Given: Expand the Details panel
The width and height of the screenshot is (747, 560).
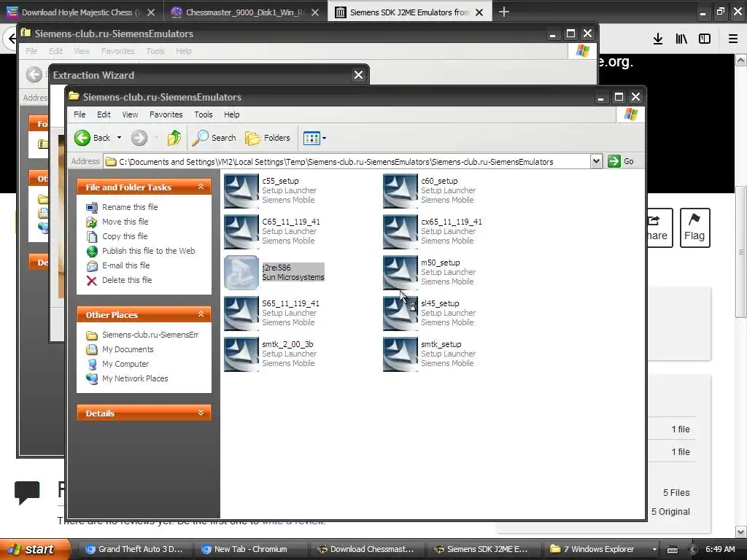Looking at the screenshot, I should coord(201,413).
